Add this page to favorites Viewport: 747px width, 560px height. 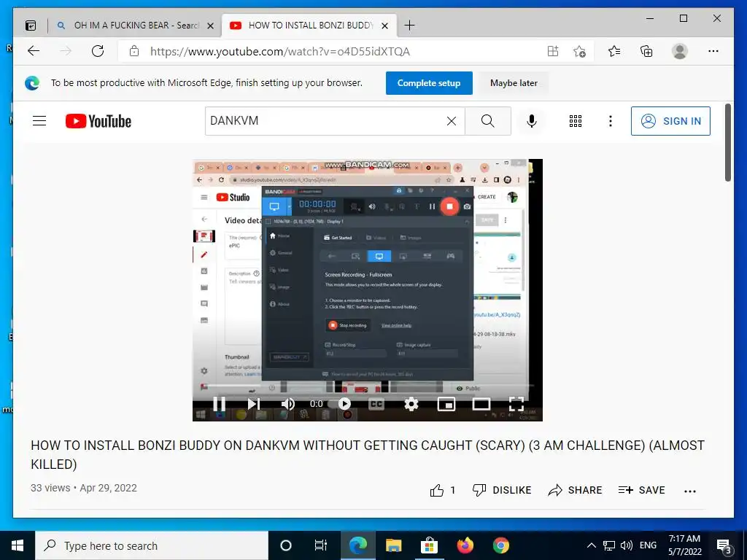tap(579, 51)
